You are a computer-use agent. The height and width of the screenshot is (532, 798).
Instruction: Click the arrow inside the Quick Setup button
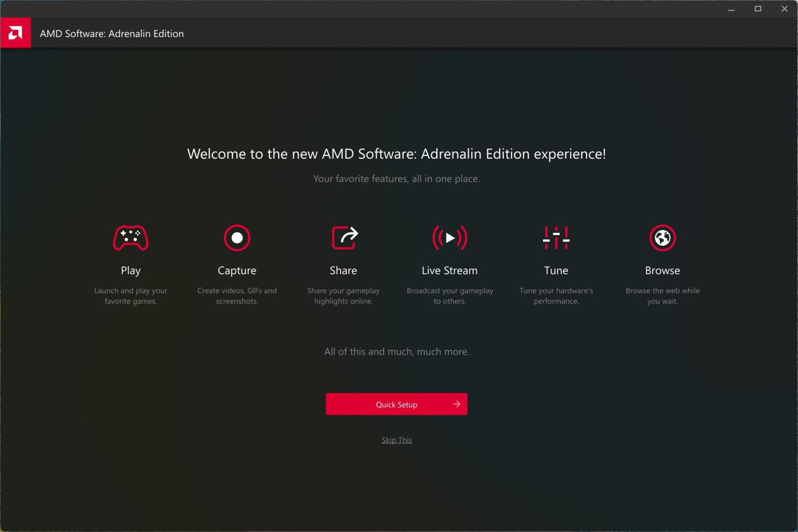tap(457, 403)
